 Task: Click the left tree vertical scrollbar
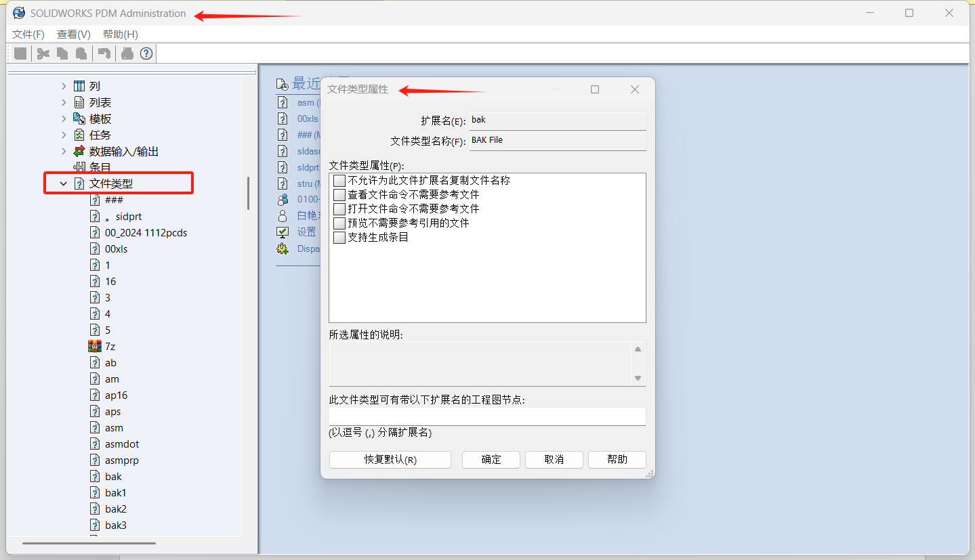coord(249,193)
